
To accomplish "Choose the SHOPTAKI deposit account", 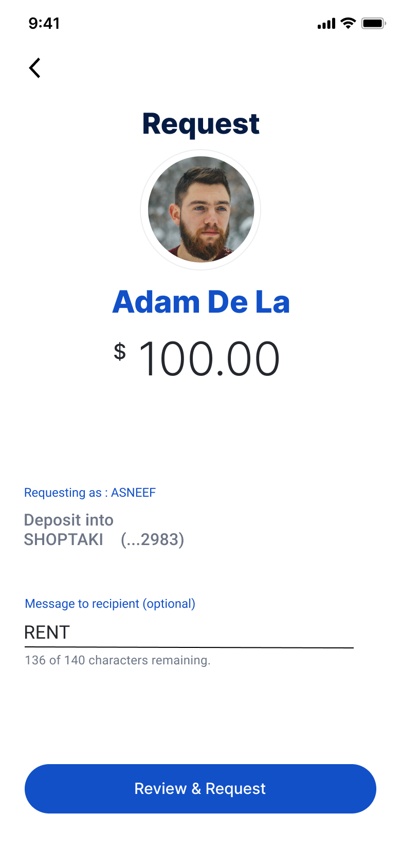I will [x=64, y=539].
